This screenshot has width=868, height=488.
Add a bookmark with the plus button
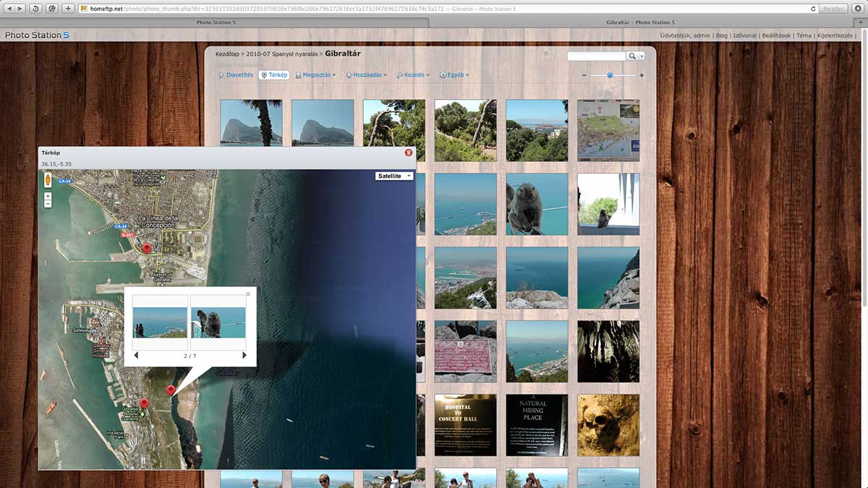[x=68, y=9]
